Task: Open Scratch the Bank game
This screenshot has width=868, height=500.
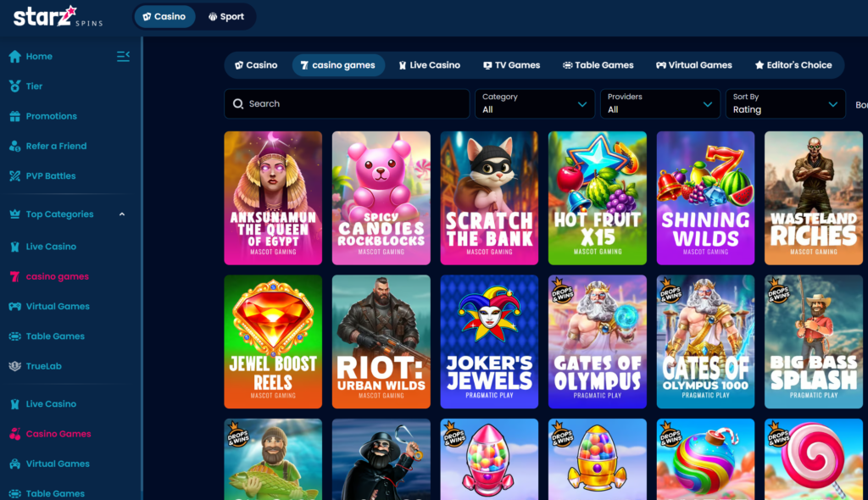Action: click(489, 198)
